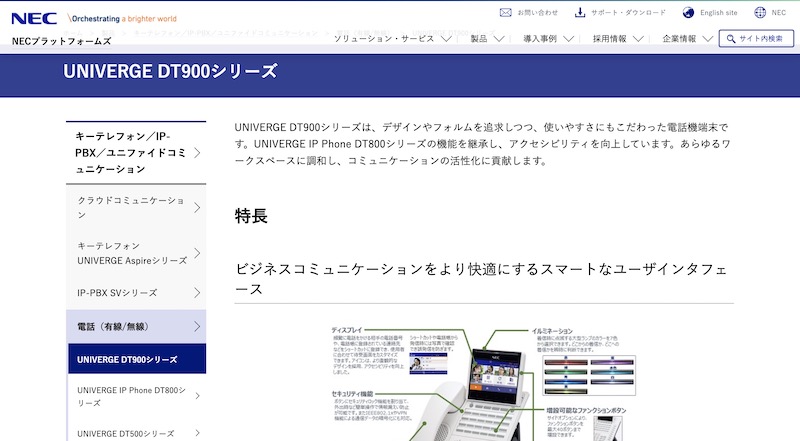Screen dimensions: 800x441
Task: Open クラウドコミュニケーション sidebar item
Action: click(x=136, y=207)
